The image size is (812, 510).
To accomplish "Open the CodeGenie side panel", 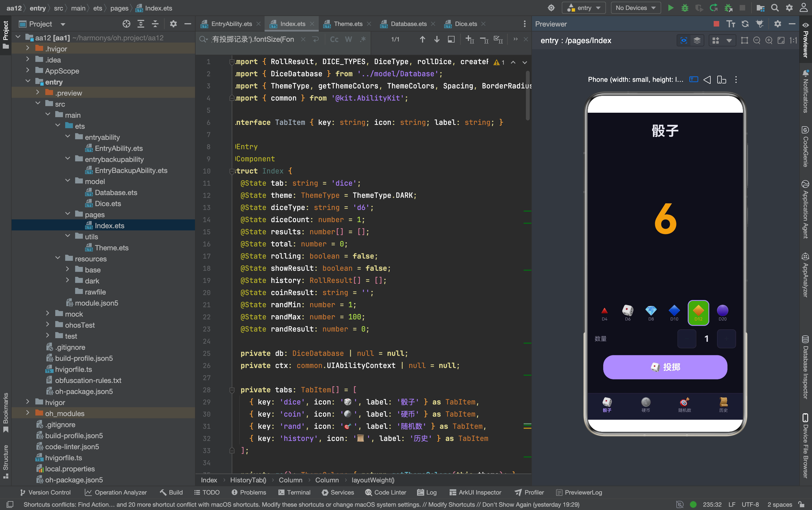I will coord(805,146).
